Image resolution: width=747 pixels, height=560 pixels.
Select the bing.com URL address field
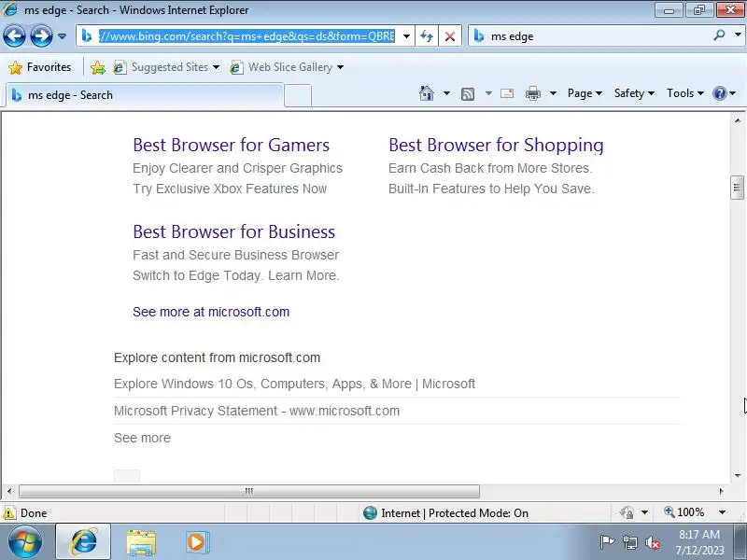click(x=247, y=36)
